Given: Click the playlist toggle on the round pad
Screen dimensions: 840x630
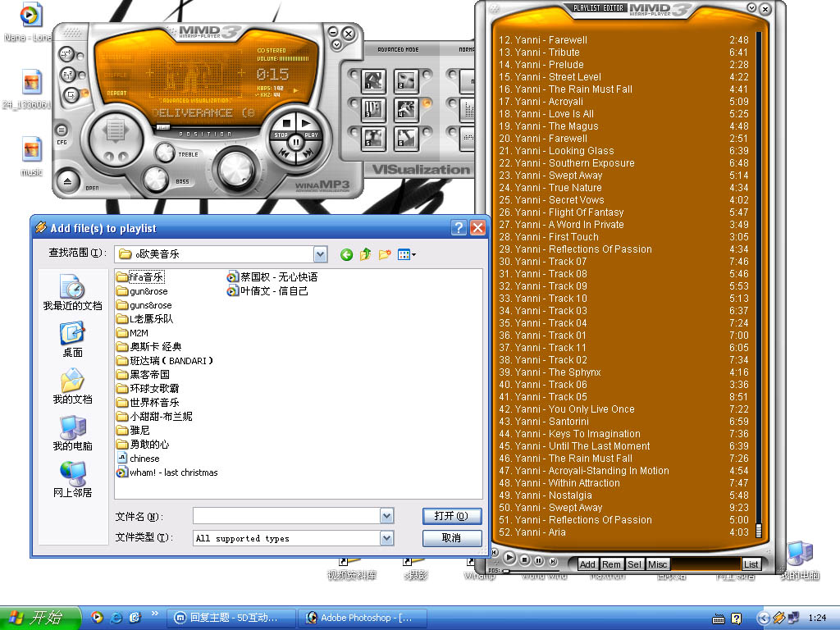Looking at the screenshot, I should (x=115, y=130).
